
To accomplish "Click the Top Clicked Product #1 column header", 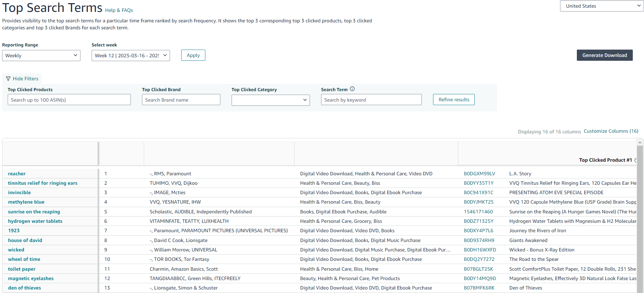I will tap(606, 160).
